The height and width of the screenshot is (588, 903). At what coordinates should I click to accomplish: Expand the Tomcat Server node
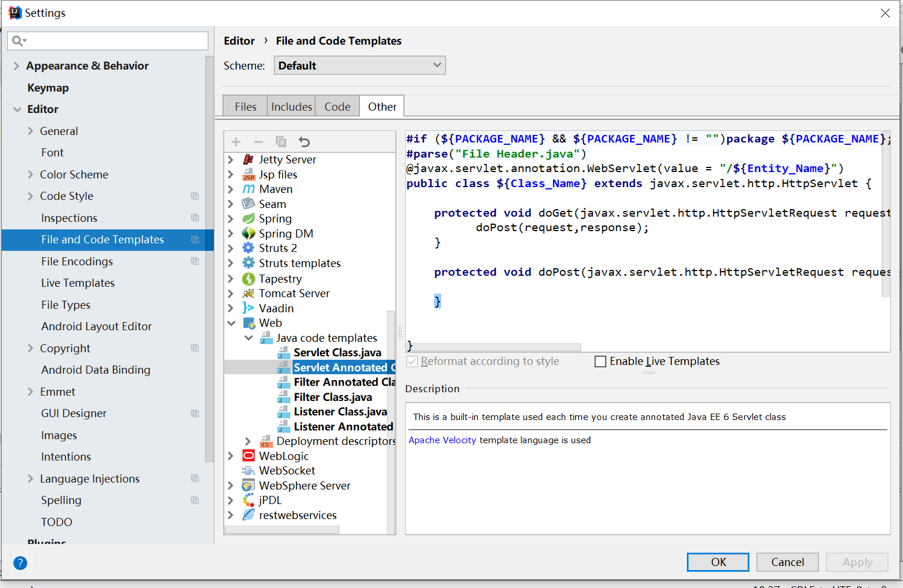tap(231, 293)
